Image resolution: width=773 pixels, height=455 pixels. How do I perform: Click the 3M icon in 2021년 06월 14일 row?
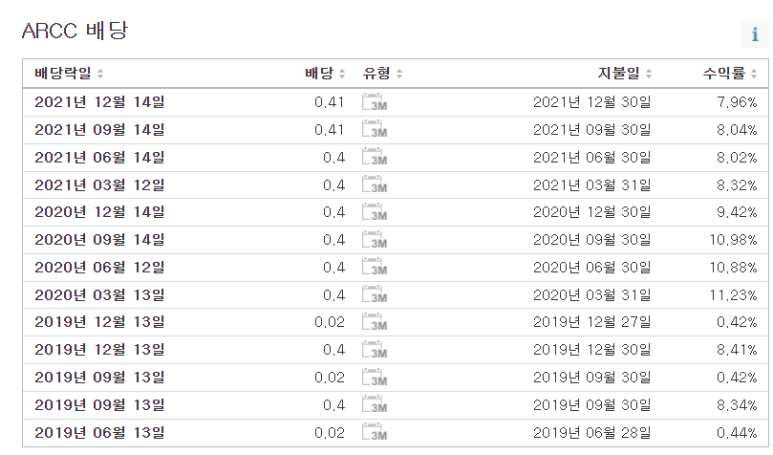(x=374, y=157)
